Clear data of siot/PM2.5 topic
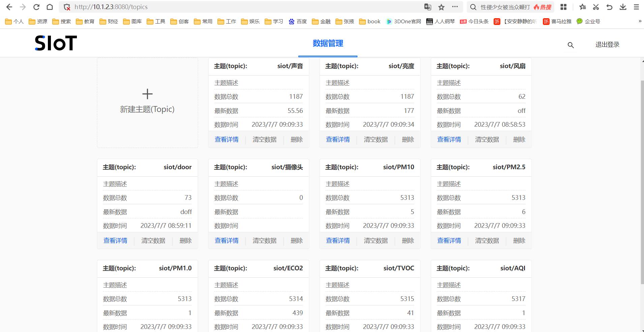 (487, 241)
